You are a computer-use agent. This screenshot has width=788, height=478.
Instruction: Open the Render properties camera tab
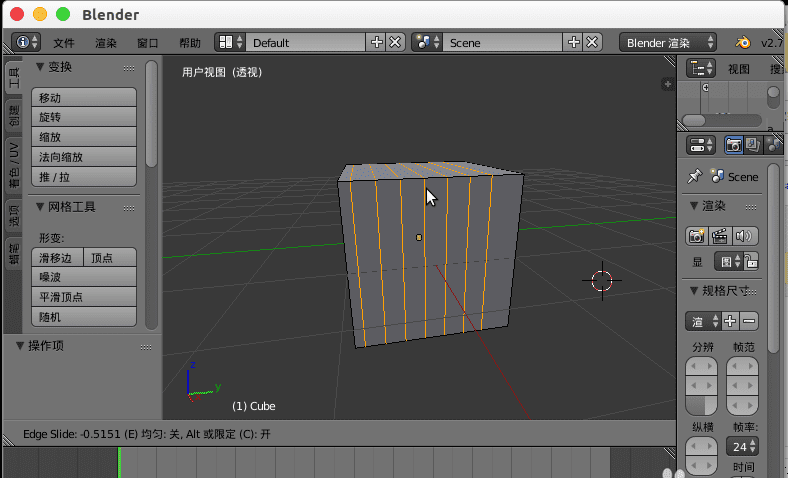(x=734, y=145)
